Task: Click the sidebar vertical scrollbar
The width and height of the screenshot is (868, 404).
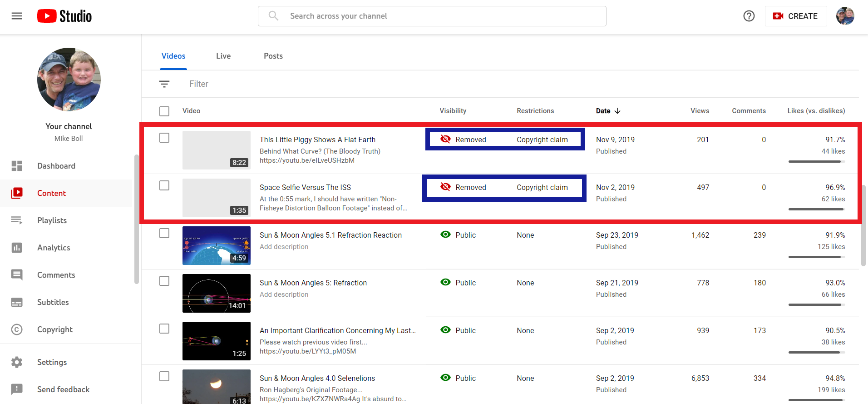Action: [137, 219]
